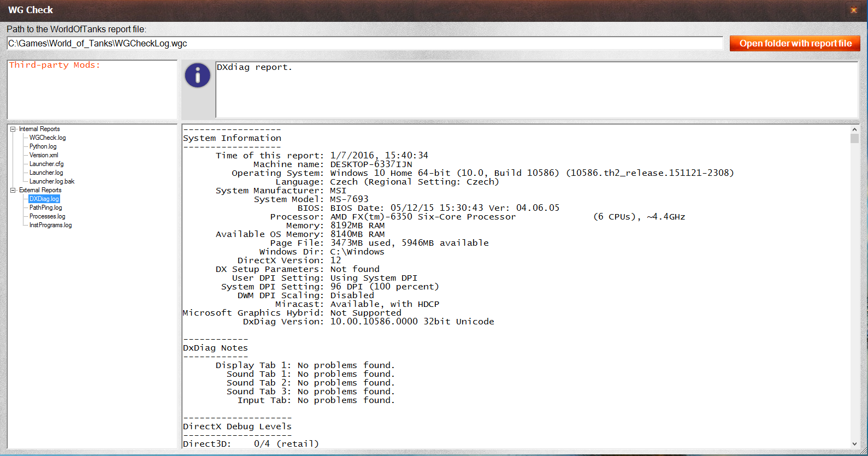
Task: Click inside the Third-party Mods box
Action: pyautogui.click(x=92, y=93)
